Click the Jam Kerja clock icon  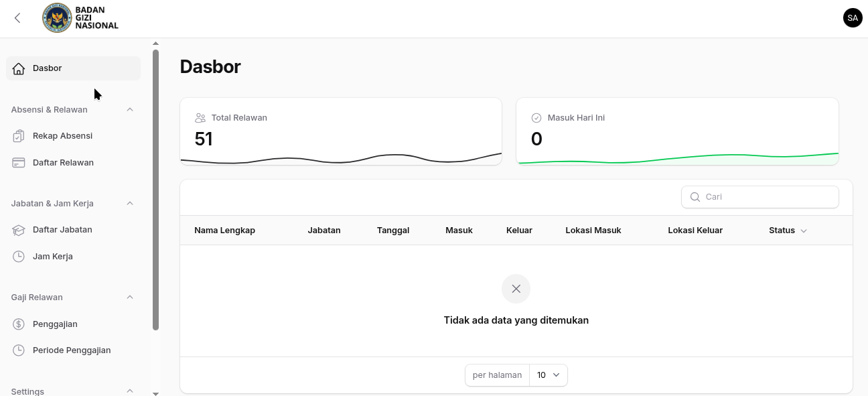pyautogui.click(x=19, y=257)
